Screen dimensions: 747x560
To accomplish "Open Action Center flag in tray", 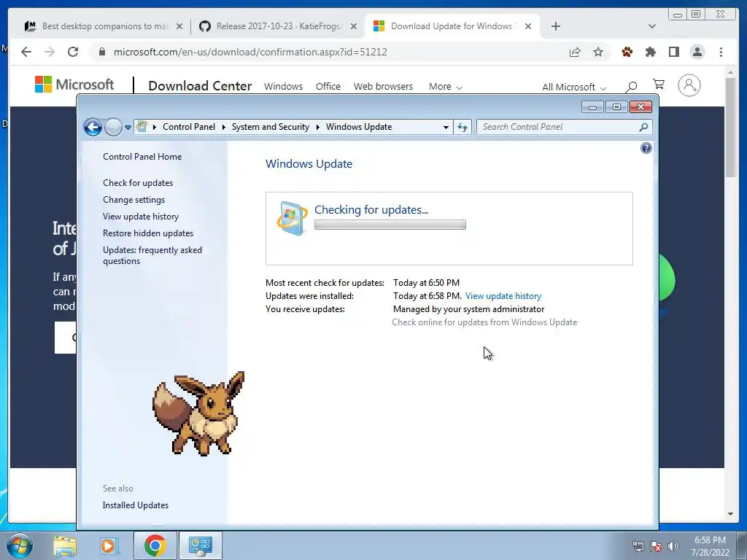I will 656,546.
